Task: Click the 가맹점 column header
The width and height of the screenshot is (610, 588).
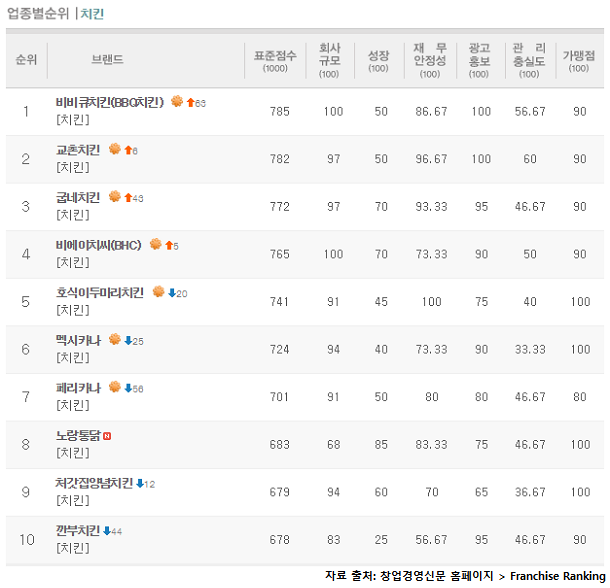Action: 578,61
